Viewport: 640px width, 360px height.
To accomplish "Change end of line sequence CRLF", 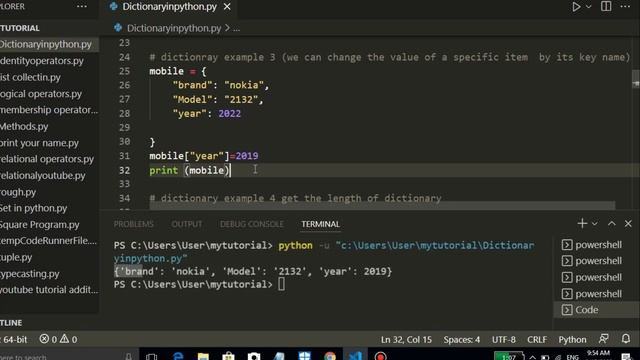I will (537, 340).
